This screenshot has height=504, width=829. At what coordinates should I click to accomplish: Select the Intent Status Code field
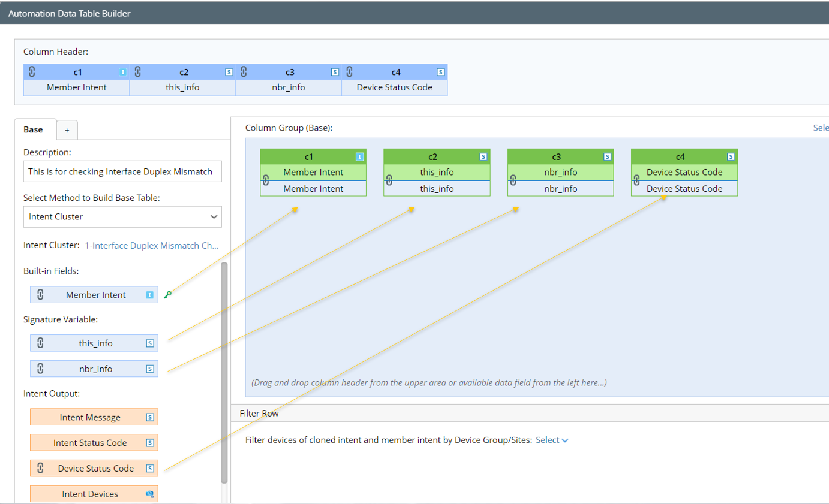[x=90, y=443]
